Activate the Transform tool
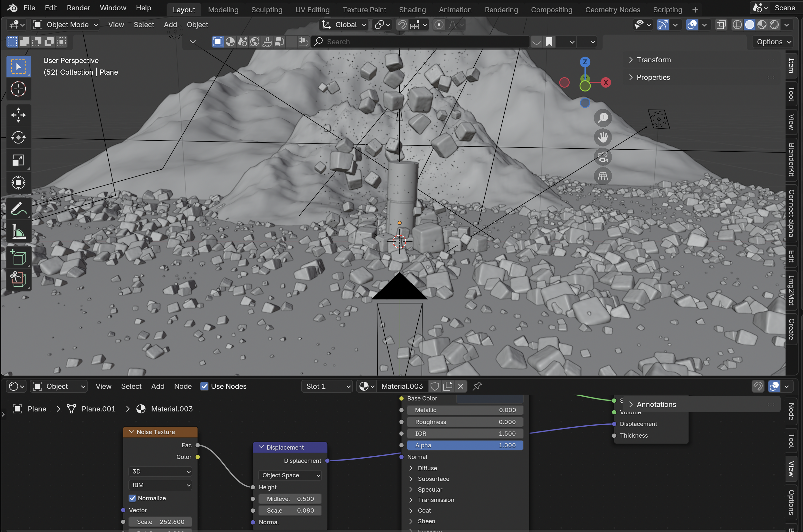This screenshot has height=532, width=803. point(18,183)
